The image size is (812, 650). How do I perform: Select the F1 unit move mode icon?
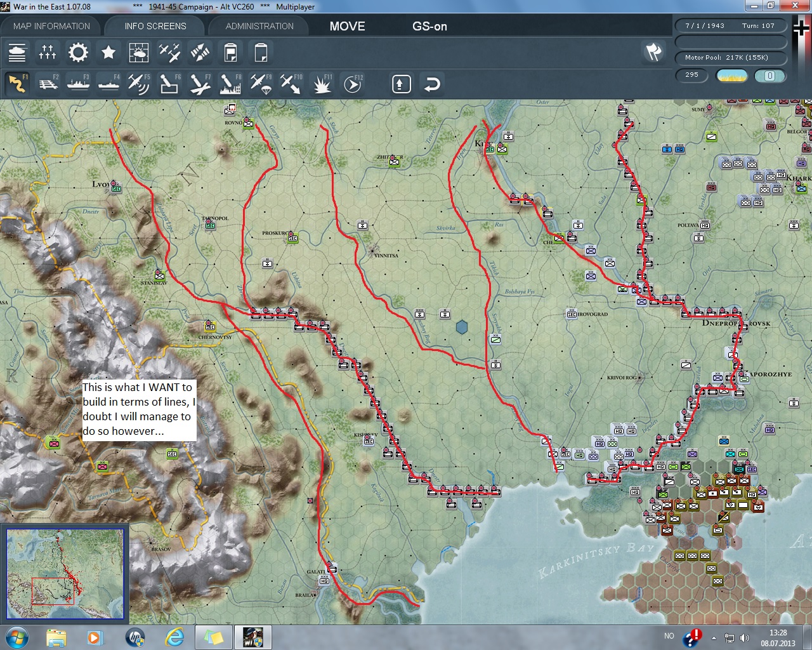click(x=17, y=84)
